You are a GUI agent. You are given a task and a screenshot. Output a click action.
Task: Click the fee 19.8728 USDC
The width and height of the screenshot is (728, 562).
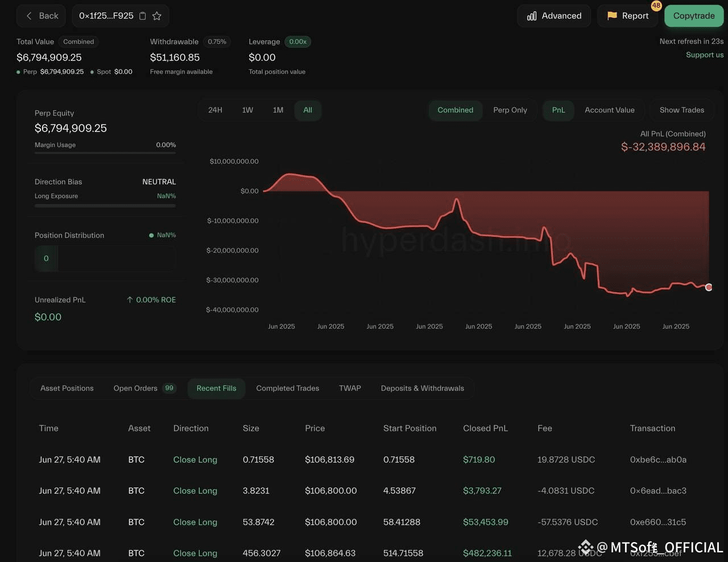(x=566, y=460)
